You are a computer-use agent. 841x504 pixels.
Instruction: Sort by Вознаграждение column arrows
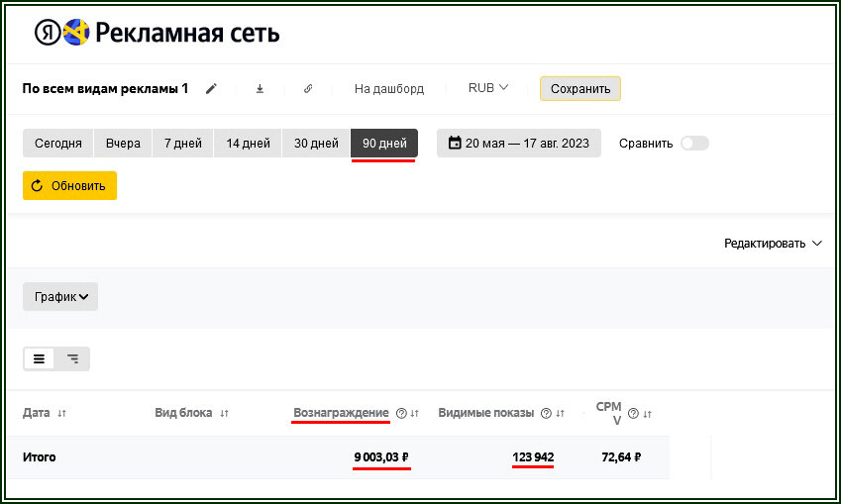pos(415,413)
